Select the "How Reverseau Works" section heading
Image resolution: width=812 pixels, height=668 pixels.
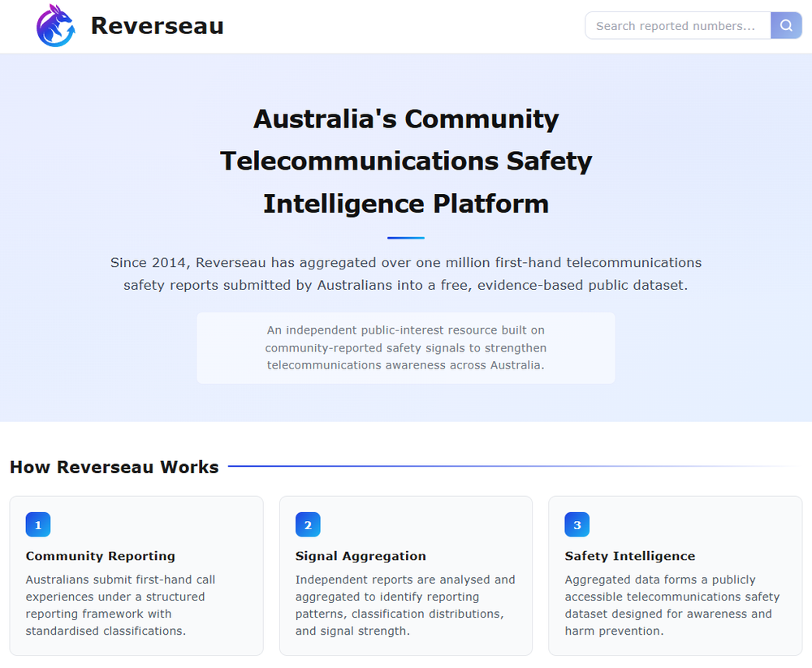(114, 467)
